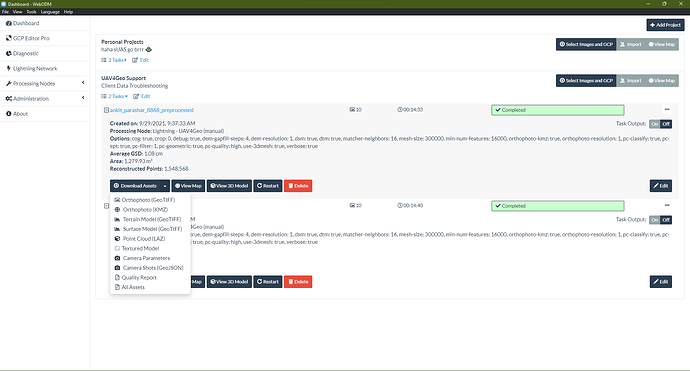This screenshot has width=690, height=371.
Task: View Map for UAV4Geo Support project
Action: pyautogui.click(x=662, y=81)
